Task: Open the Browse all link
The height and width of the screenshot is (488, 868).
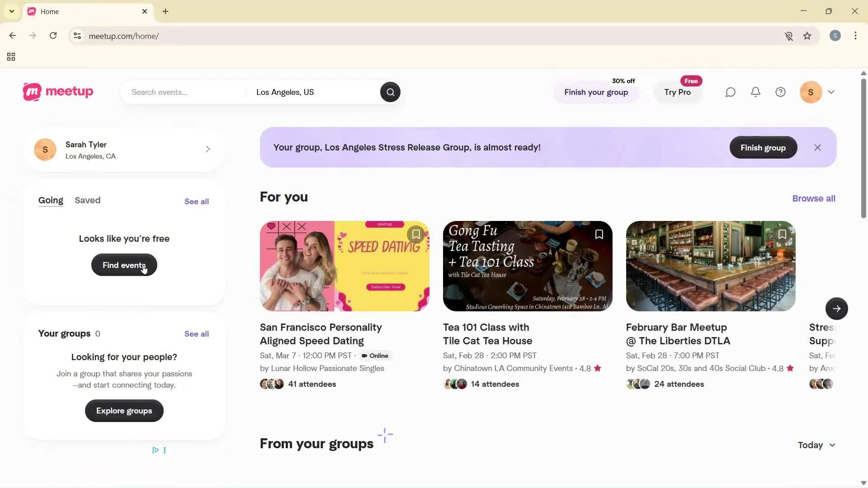Action: coord(813,198)
